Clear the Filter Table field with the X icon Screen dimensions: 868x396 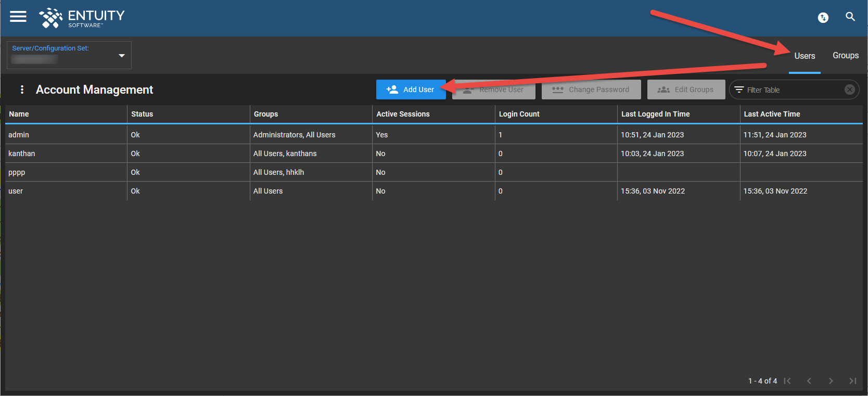point(850,90)
